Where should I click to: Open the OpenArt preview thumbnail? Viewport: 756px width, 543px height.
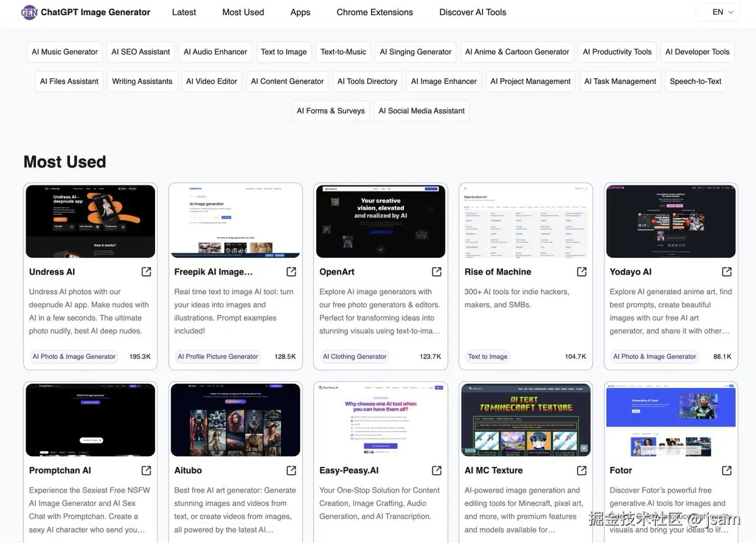[x=381, y=221]
